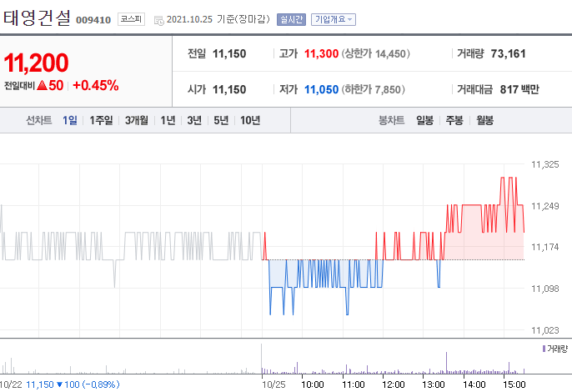Click the 코스피 market badge
Viewport: 572px width, 392px height.
132,19
